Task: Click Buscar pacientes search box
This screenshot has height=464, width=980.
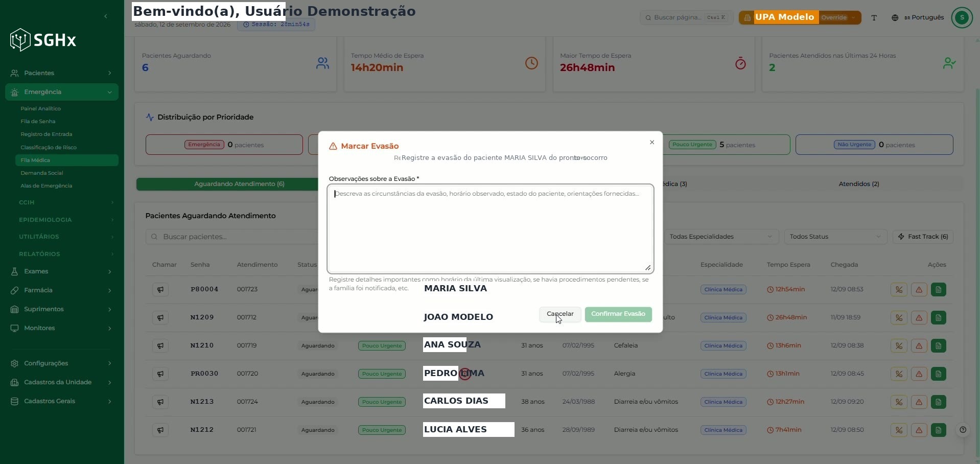Action: 232,237
